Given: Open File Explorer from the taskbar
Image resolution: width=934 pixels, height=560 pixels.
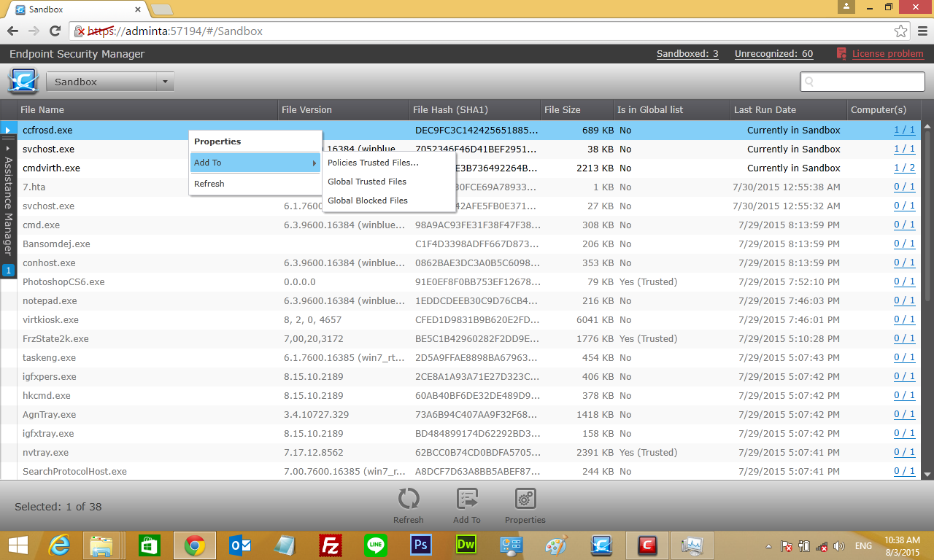Looking at the screenshot, I should coord(101,545).
